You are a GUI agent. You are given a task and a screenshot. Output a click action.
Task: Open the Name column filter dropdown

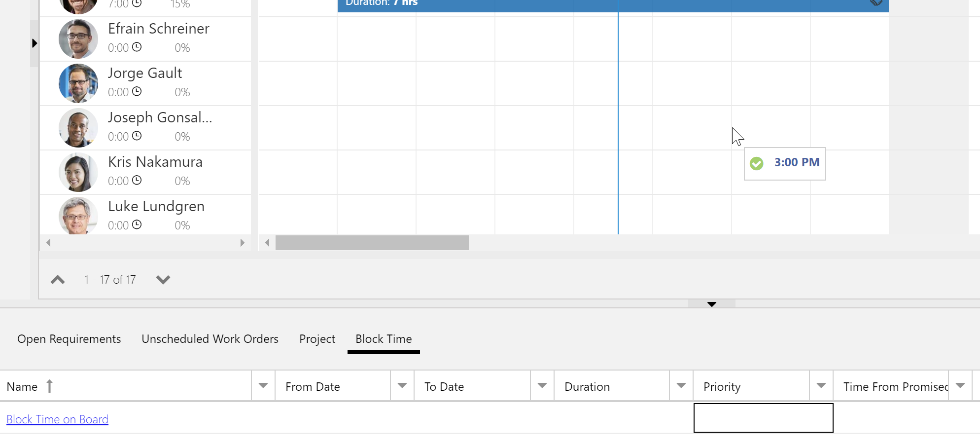click(x=263, y=386)
